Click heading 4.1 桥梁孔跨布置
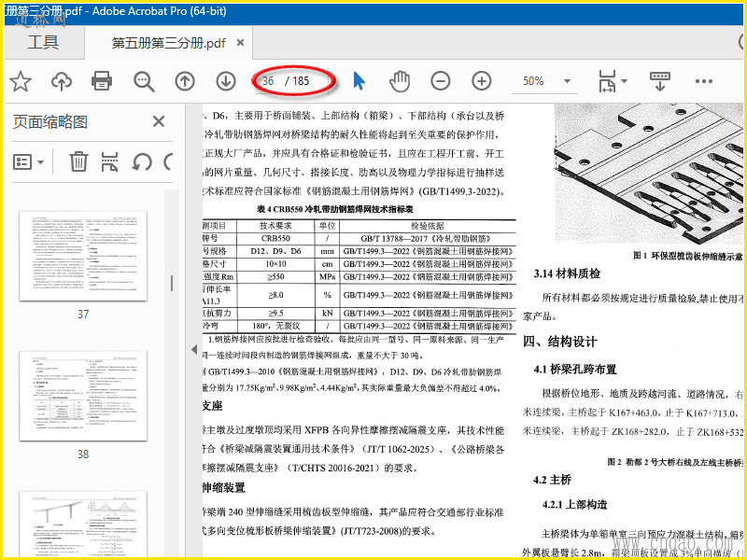Screen dimensions: 747x560 (575, 369)
